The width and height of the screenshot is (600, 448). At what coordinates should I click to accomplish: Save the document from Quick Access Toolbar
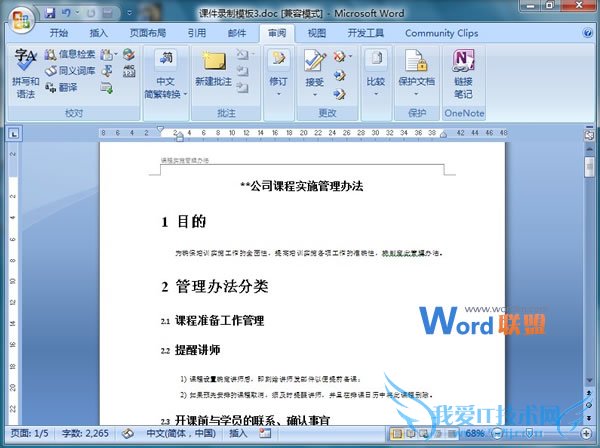coord(50,13)
